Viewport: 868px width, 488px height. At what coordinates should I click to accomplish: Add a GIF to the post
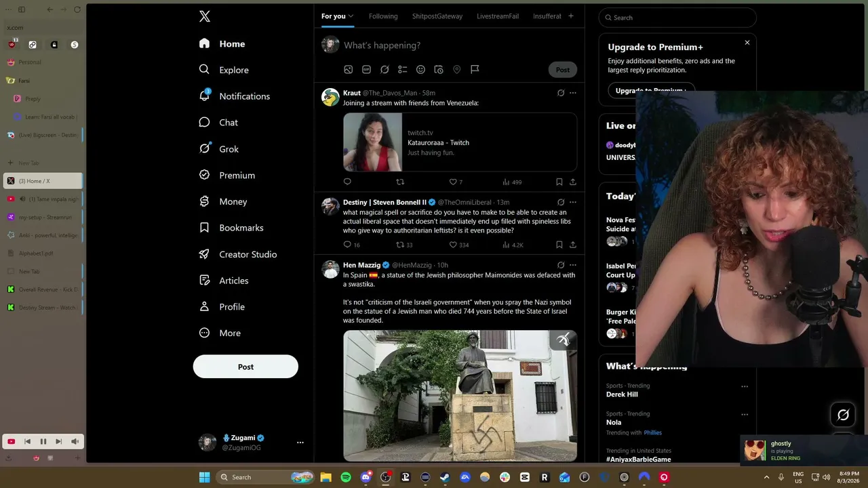click(x=366, y=69)
